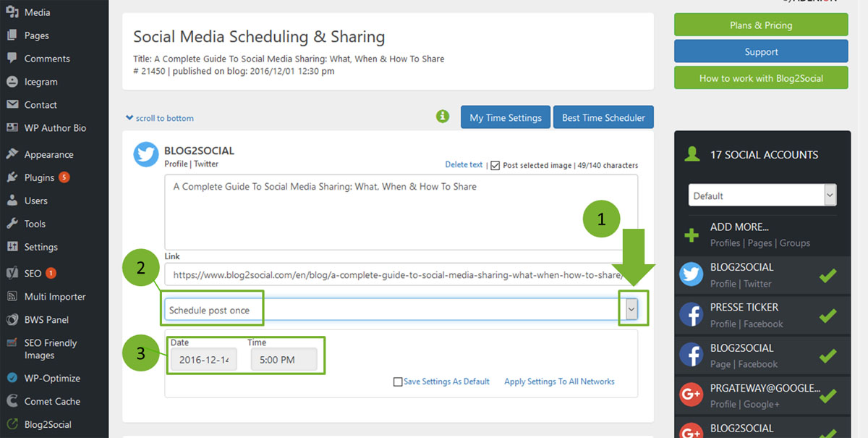Open the Multi Importer menu item
The height and width of the screenshot is (438, 868).
pyautogui.click(x=54, y=297)
